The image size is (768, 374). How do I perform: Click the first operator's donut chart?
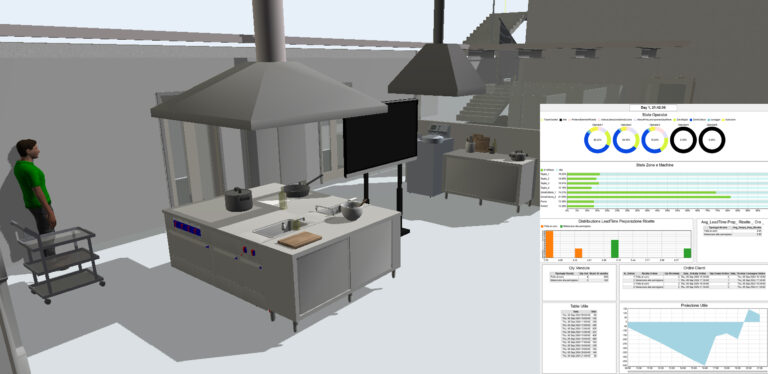[597, 140]
